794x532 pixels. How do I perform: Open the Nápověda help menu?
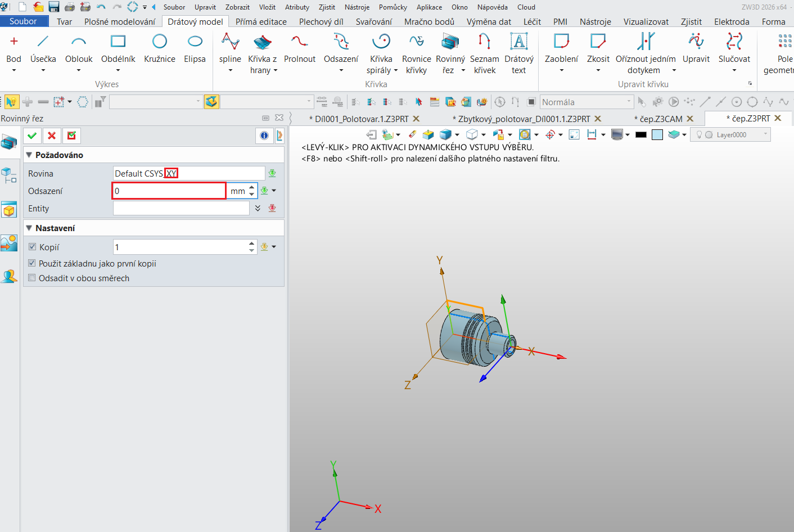[x=493, y=7]
